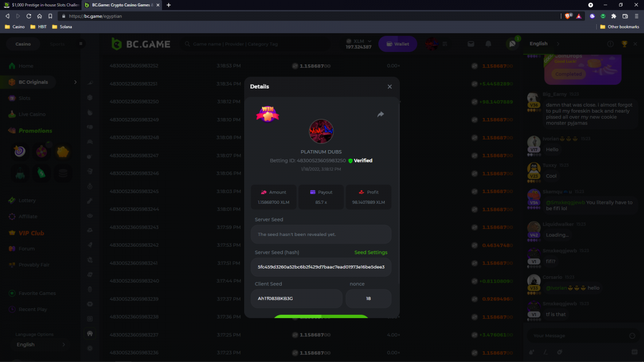644x362 pixels.
Task: Click the share arrow icon in Details
Action: tap(380, 114)
